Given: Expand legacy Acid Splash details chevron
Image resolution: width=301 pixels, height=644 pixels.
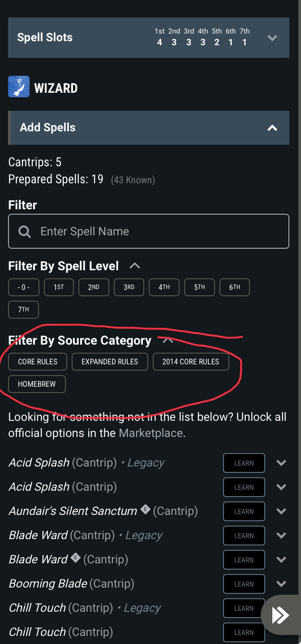Looking at the screenshot, I should pyautogui.click(x=281, y=463).
